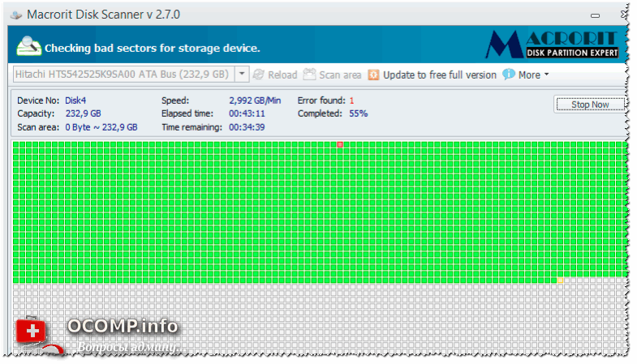Select the Elapsed time 00:43:11 value
Screen dimensions: 637x364
click(247, 113)
